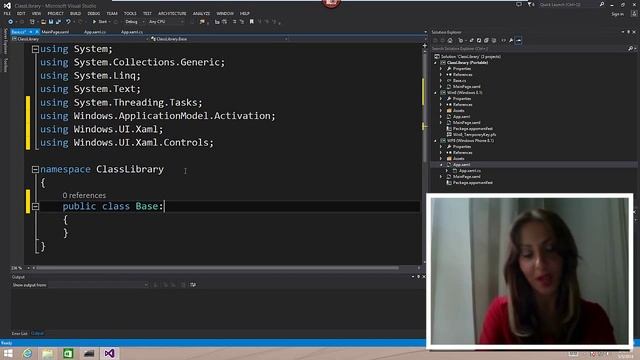
Task: Open File Explorer from the taskbar
Action: (48, 353)
